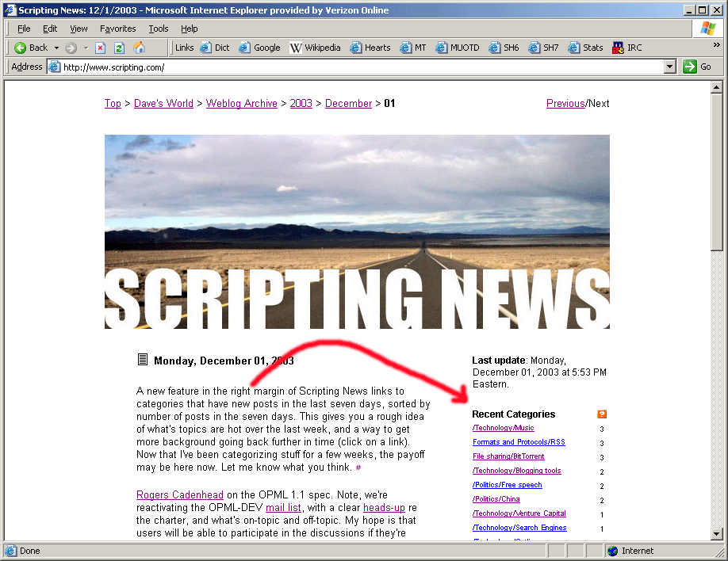This screenshot has width=728, height=561.
Task: Open the Wikipedia links bar shortcut
Action: point(315,48)
